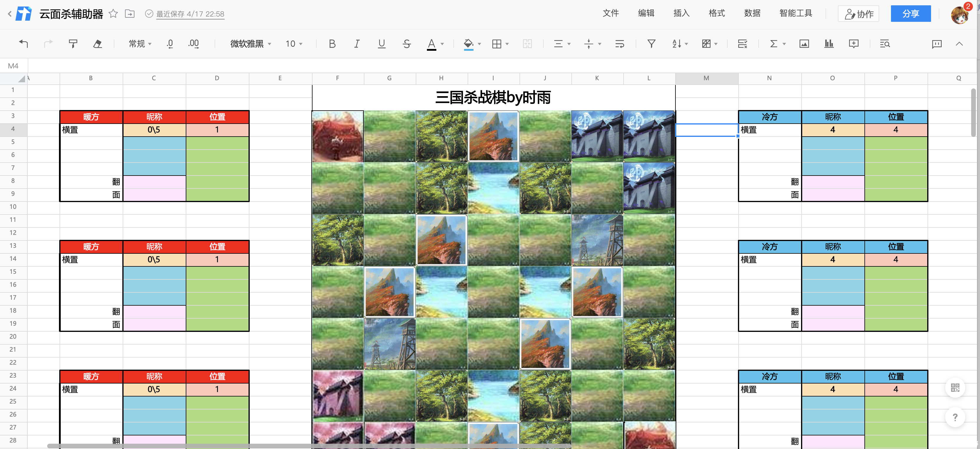Image resolution: width=980 pixels, height=449 pixels.
Task: Click the undo arrow icon
Action: click(24, 44)
